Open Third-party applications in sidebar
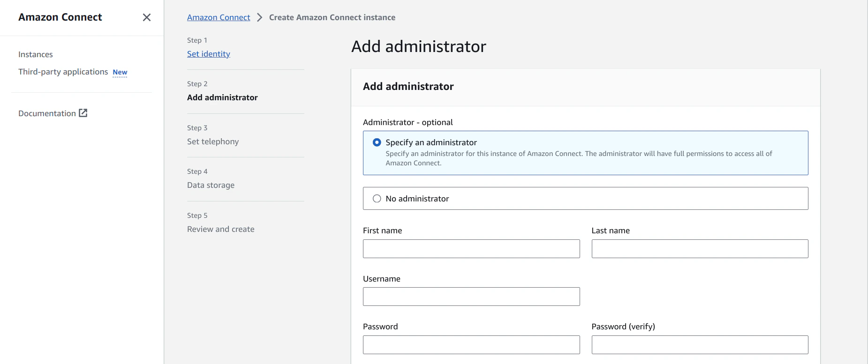This screenshot has height=364, width=868. click(63, 72)
